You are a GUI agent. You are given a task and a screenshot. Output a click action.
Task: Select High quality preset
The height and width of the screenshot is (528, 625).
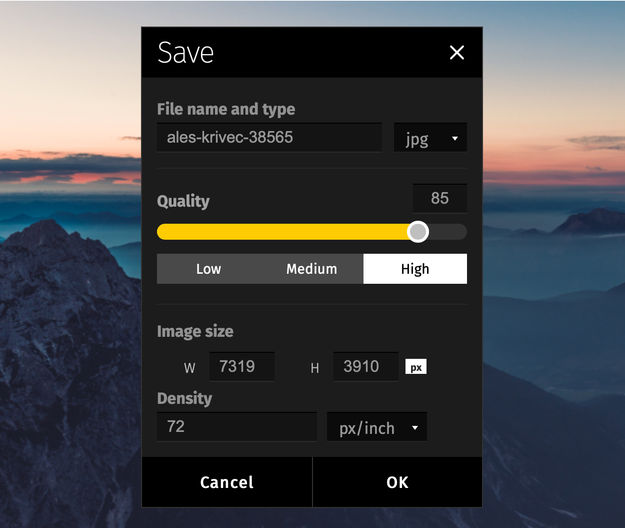[415, 269]
